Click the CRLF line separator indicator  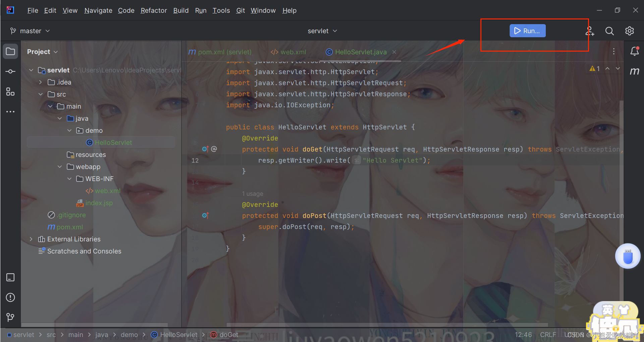point(548,335)
